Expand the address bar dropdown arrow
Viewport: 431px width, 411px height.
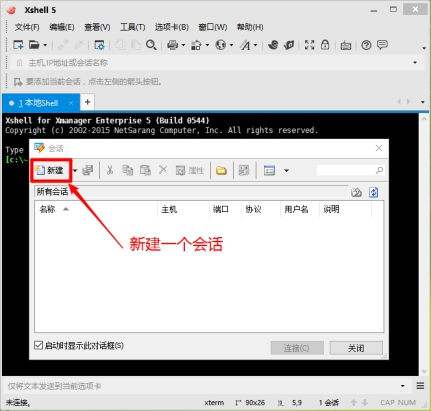point(415,63)
